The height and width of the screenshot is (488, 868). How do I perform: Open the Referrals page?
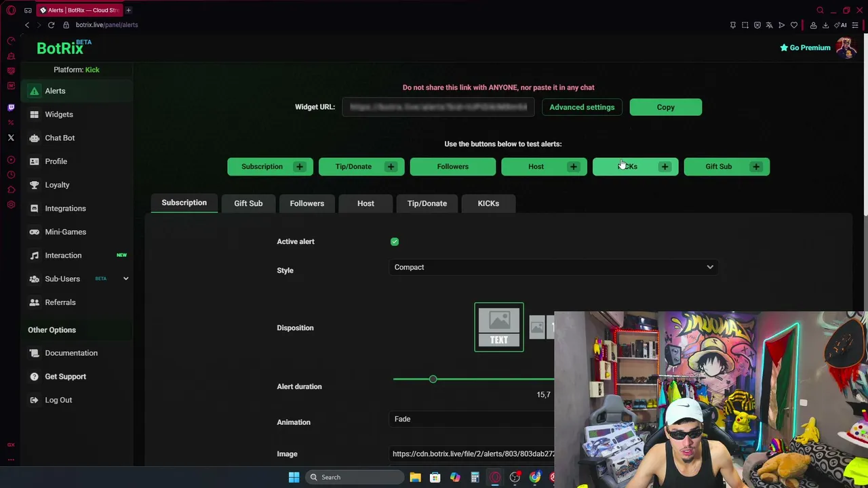(60, 302)
